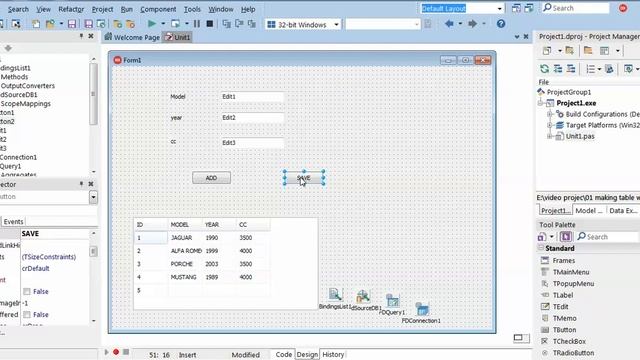Select the BindSourceDB1 component icon
This screenshot has height=360, width=640.
(362, 296)
